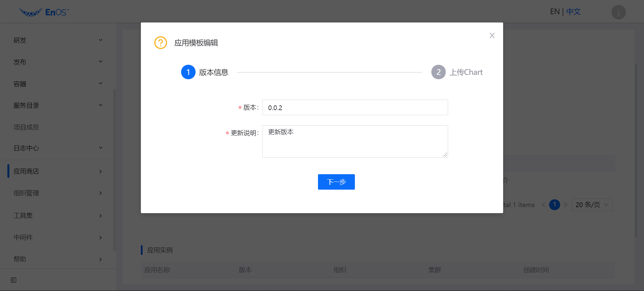Click the 组织 column header
Image resolution: width=644 pixels, height=291 pixels.
tap(340, 270)
